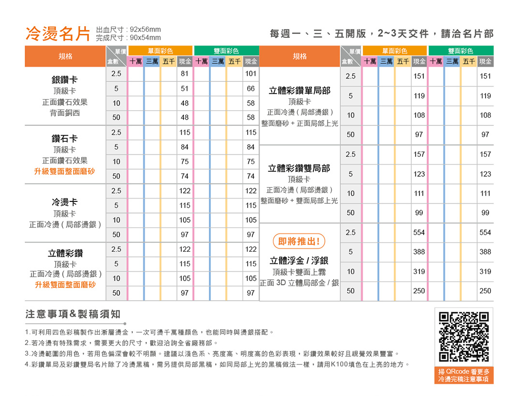Click 銀鑽卡 price '101'
Viewport: 532px width, 396px height.
coord(251,74)
